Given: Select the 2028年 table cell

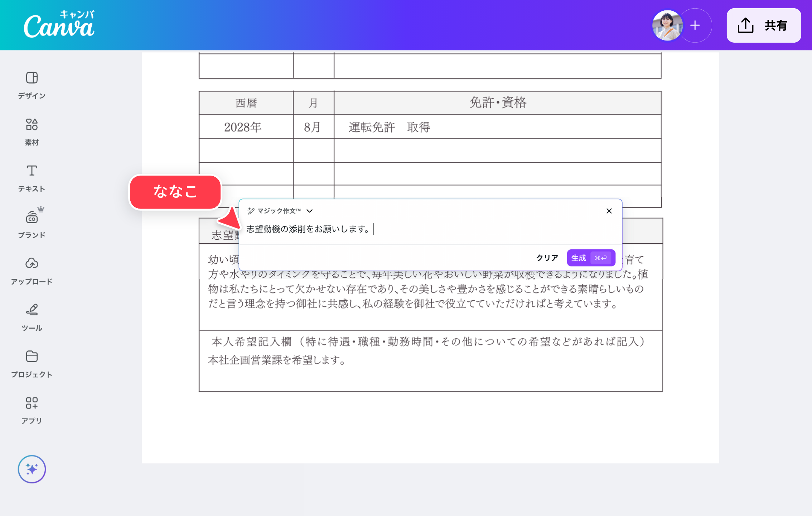Looking at the screenshot, I should 246,127.
